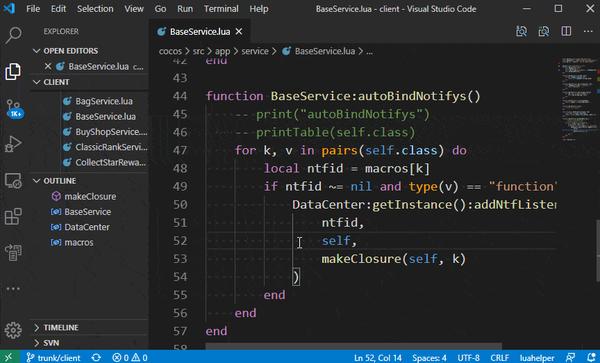
Task: Open the Edit menu
Action: point(58,8)
